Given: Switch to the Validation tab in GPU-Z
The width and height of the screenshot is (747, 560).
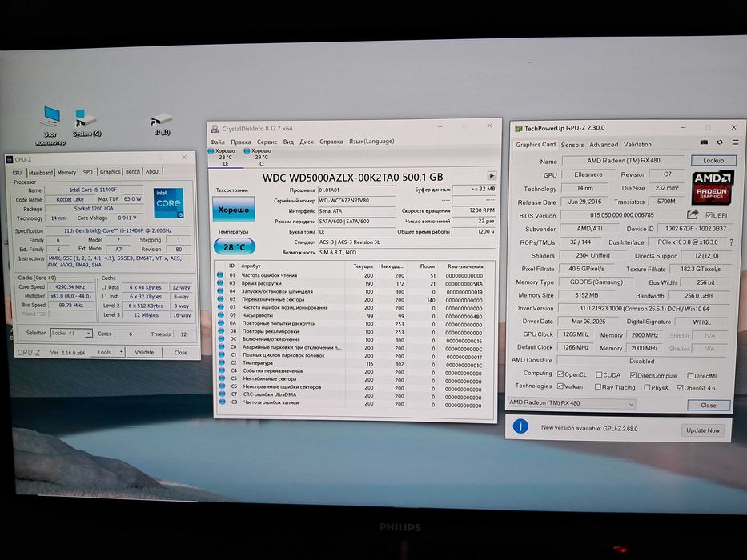Looking at the screenshot, I should [637, 145].
